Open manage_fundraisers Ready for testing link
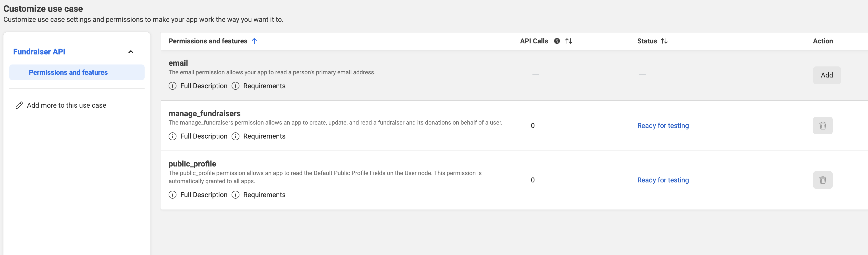The width and height of the screenshot is (868, 255). [663, 126]
